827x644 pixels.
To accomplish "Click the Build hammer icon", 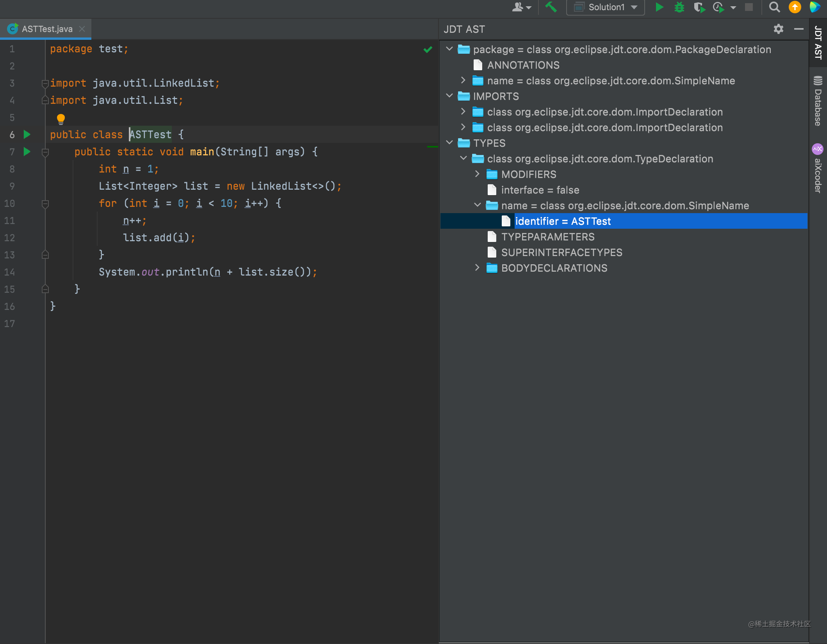I will click(x=551, y=7).
